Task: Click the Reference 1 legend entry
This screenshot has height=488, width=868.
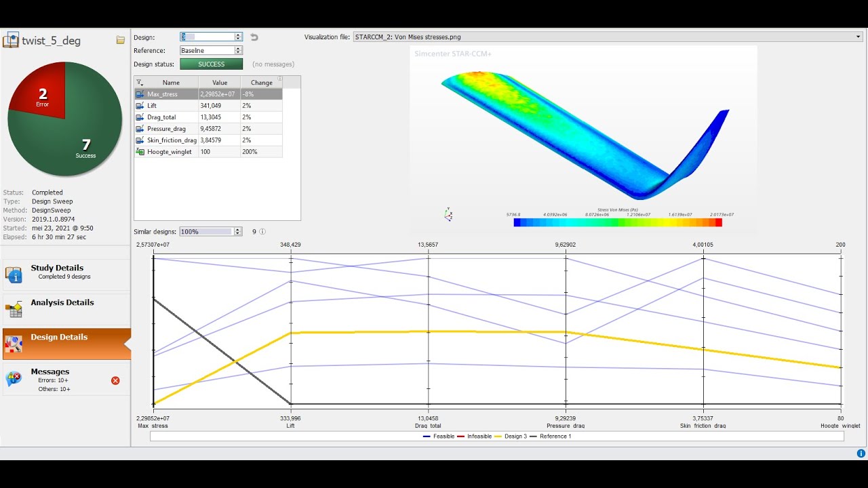Action: 551,436
